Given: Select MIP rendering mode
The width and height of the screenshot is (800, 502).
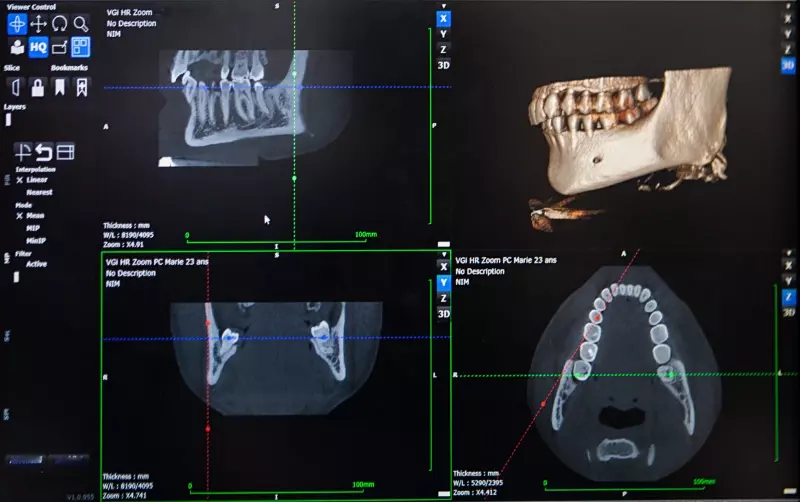Looking at the screenshot, I should point(33,228).
